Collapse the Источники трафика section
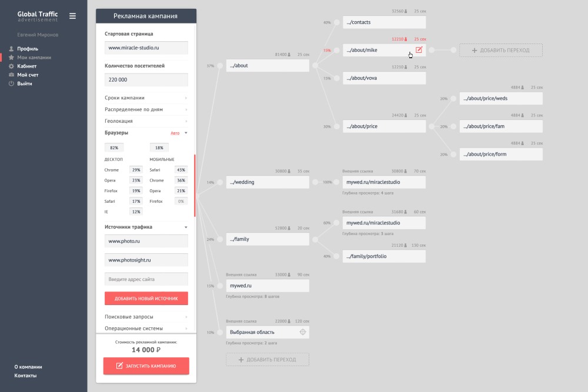The image size is (588, 392). tap(186, 227)
